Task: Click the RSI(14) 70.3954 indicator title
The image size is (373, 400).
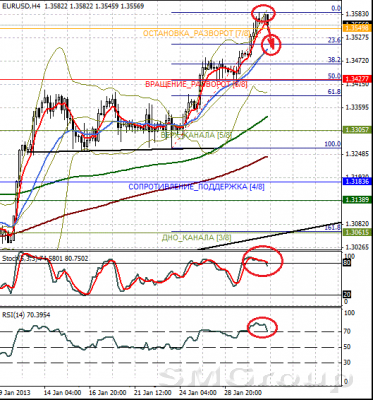Action: point(26,315)
